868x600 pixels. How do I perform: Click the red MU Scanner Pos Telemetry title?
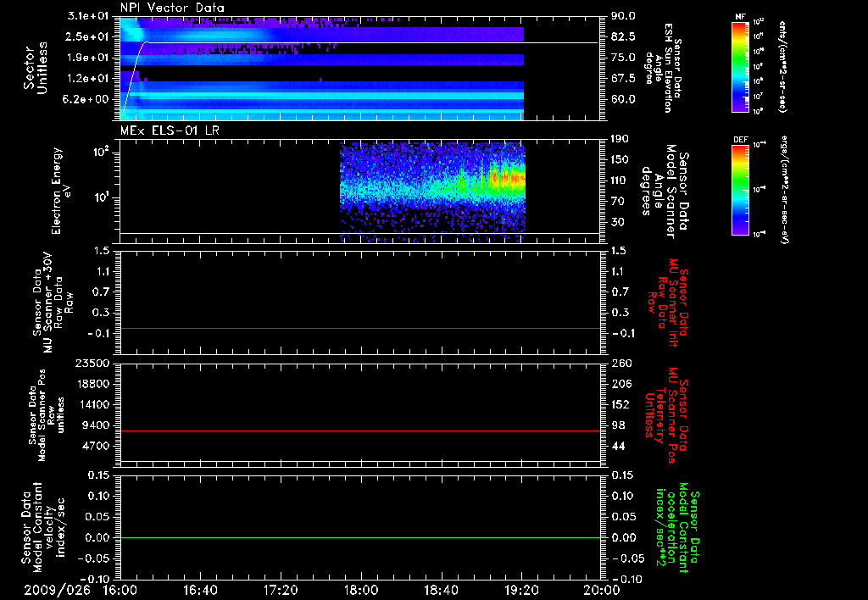click(x=666, y=415)
